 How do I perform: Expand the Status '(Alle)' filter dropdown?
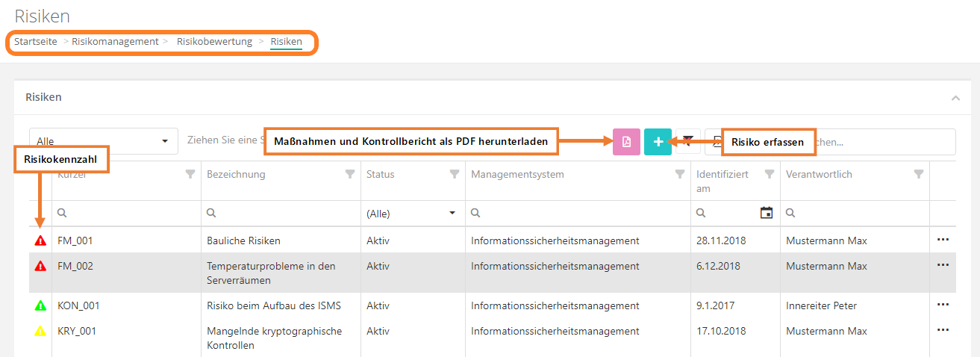click(452, 213)
